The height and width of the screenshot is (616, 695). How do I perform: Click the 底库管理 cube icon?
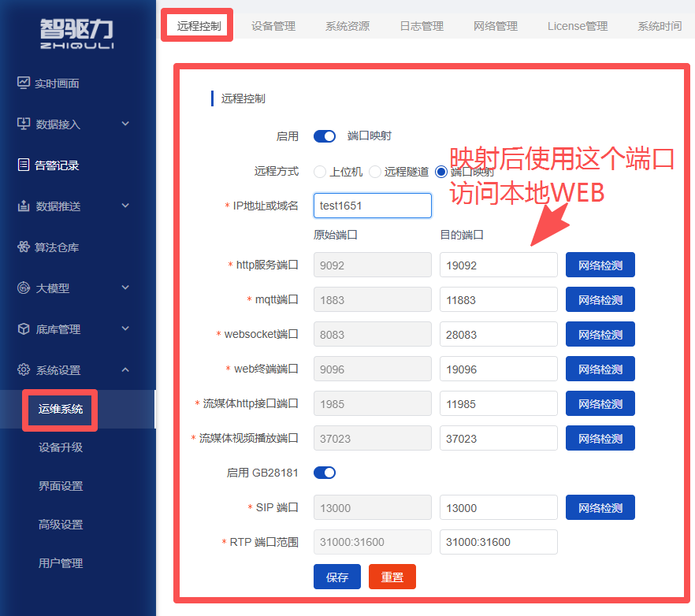(x=24, y=328)
